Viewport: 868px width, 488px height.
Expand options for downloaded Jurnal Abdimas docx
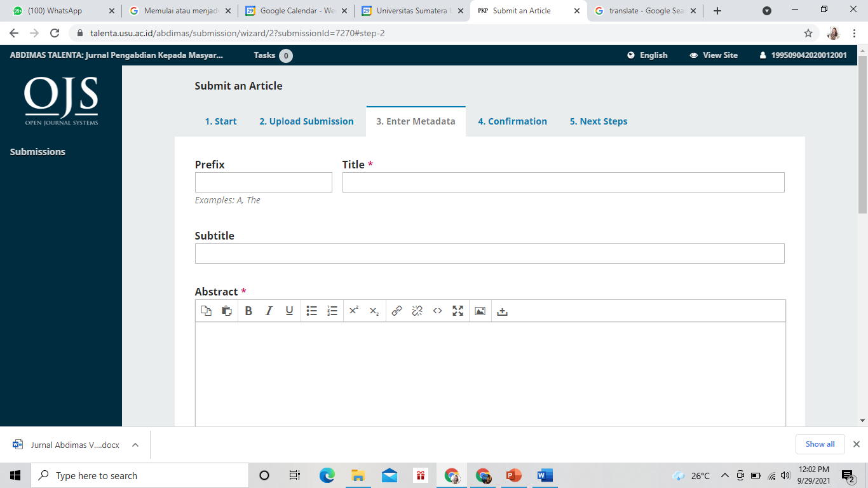[x=135, y=445]
